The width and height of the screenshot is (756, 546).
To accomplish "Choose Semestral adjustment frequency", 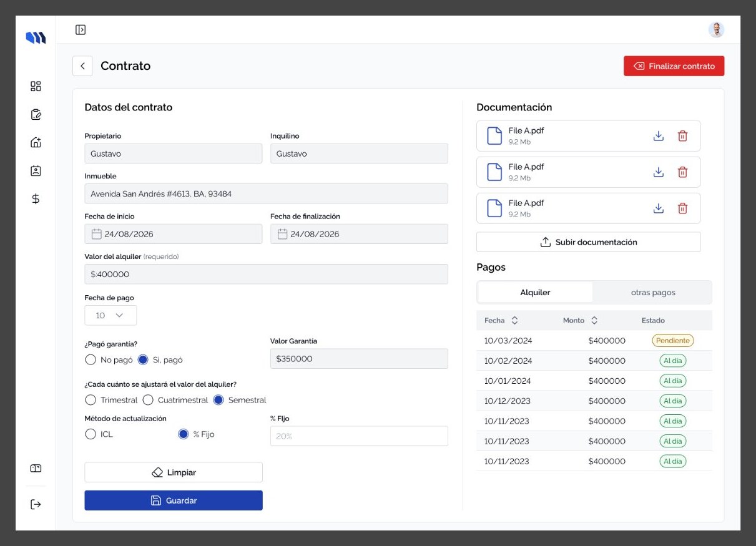I will [218, 400].
